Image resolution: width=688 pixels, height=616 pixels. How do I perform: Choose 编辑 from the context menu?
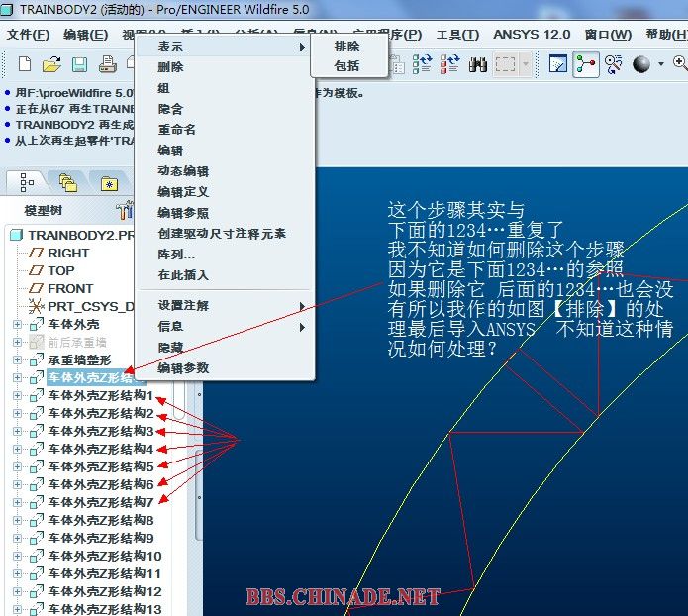click(225, 151)
